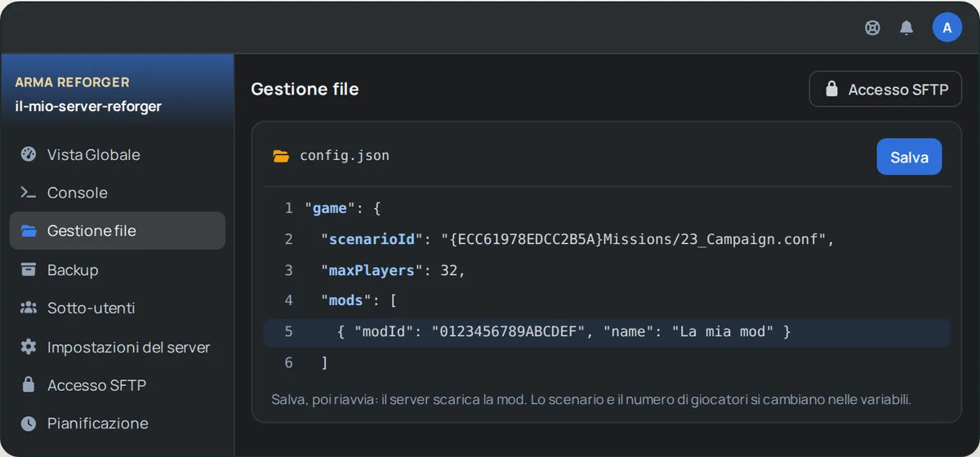Image resolution: width=980 pixels, height=457 pixels.
Task: Click the Salva button
Action: [x=909, y=157]
